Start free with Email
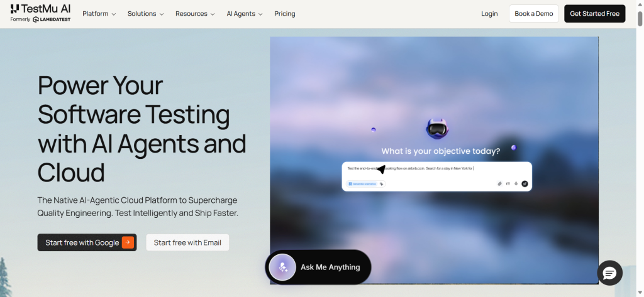644x297 pixels. tap(187, 242)
